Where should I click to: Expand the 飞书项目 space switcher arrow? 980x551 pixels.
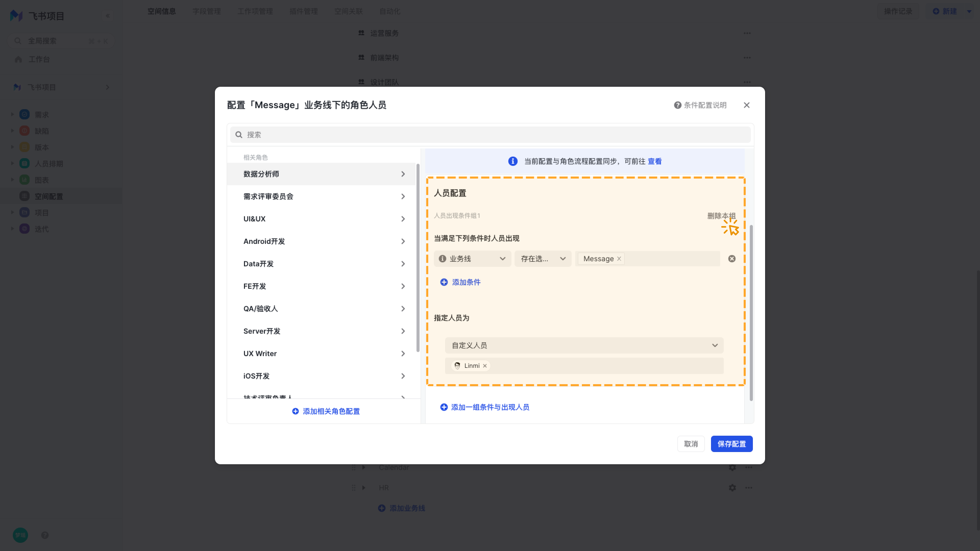click(x=108, y=87)
